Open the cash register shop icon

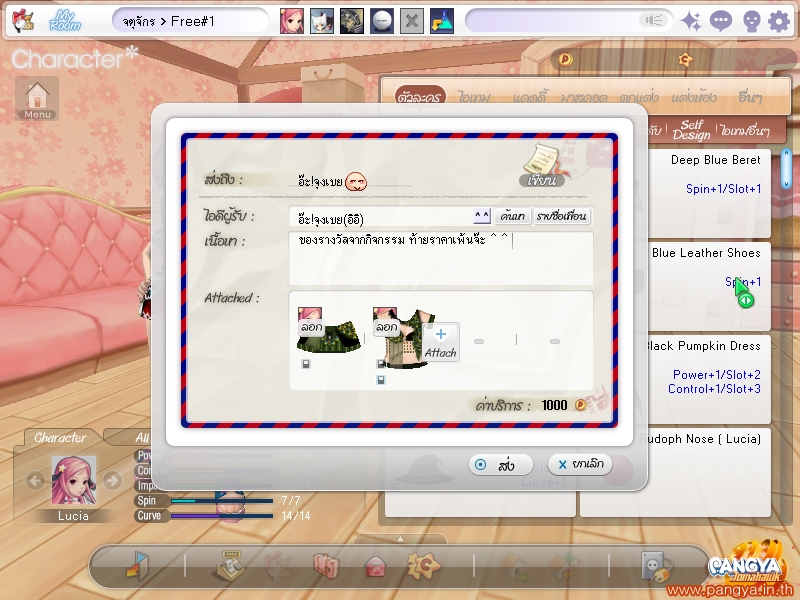pos(228,565)
